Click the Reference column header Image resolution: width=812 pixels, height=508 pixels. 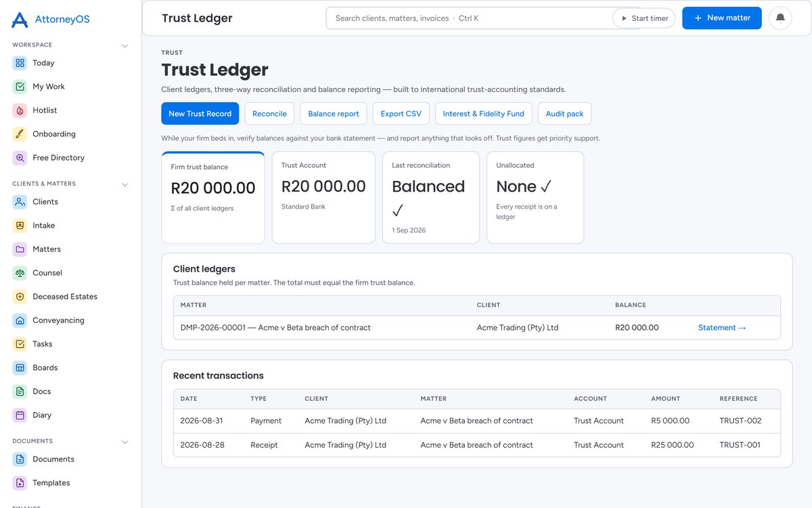coord(738,399)
